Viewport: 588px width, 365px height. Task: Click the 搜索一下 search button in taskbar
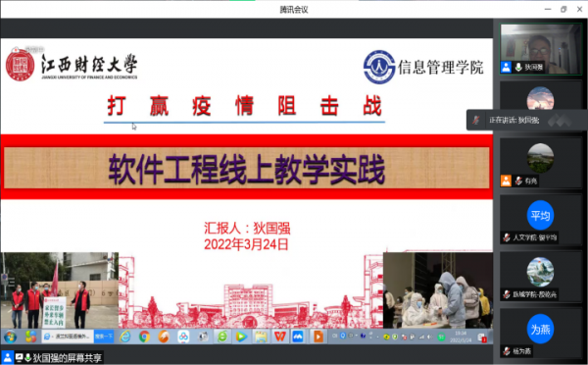click(104, 337)
